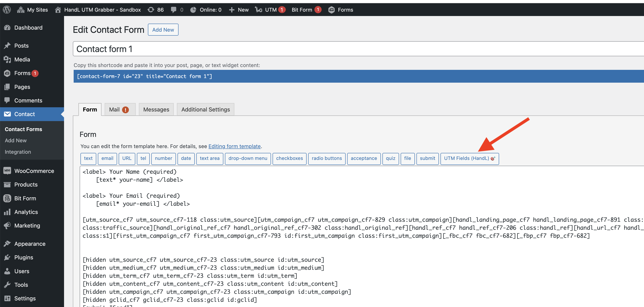The height and width of the screenshot is (307, 644).
Task: Insert a checkboxes tag
Action: [289, 159]
